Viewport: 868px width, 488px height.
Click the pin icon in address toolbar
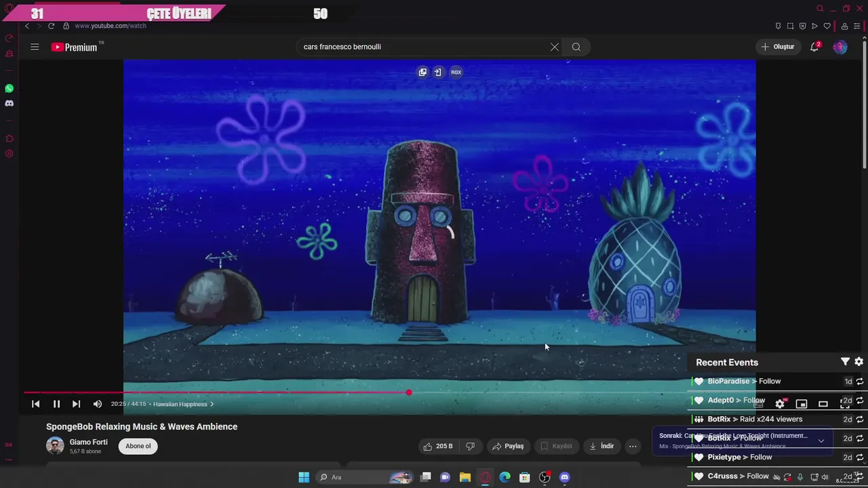(x=778, y=26)
